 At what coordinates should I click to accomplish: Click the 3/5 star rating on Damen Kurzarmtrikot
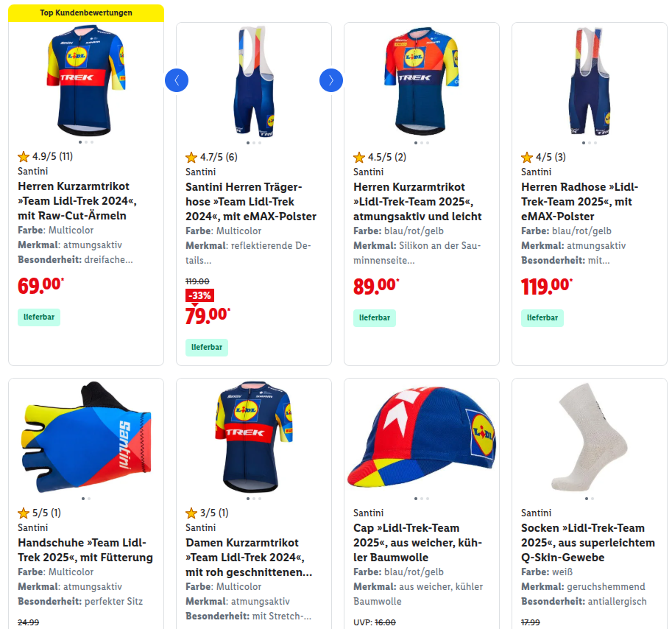point(207,513)
